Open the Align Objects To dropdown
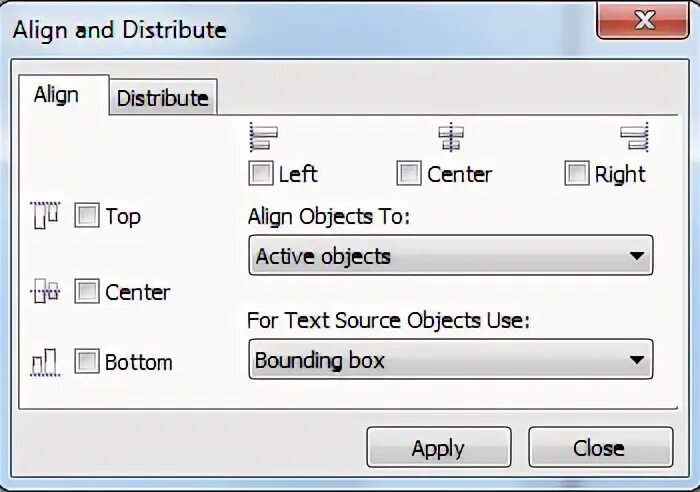Screen dimensions: 700x492 (x=449, y=256)
